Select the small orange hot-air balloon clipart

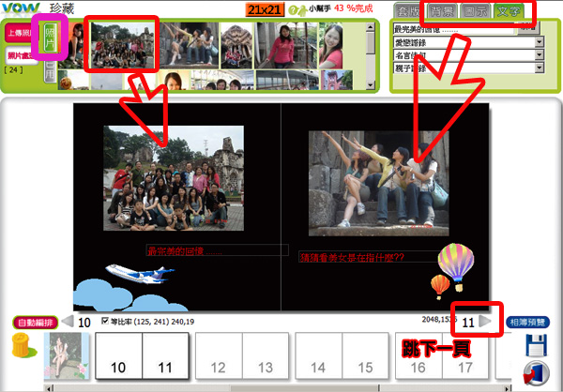coord(440,287)
